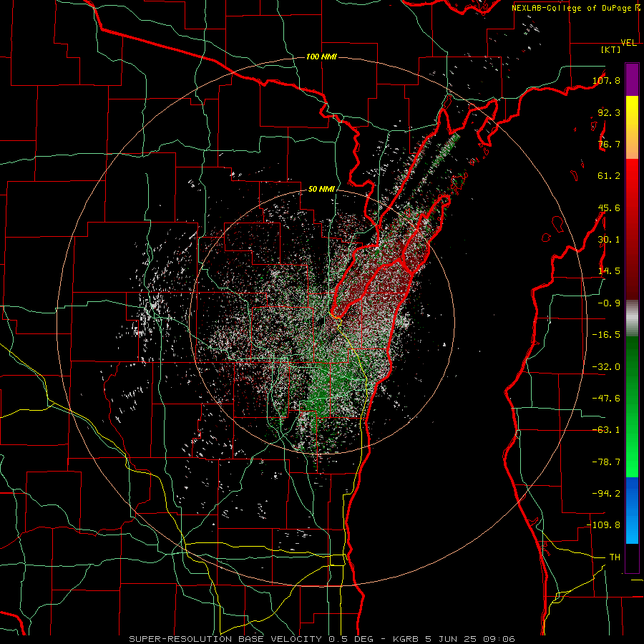Select the 76.7 value on velocity scale
644x644 pixels.
click(x=609, y=144)
